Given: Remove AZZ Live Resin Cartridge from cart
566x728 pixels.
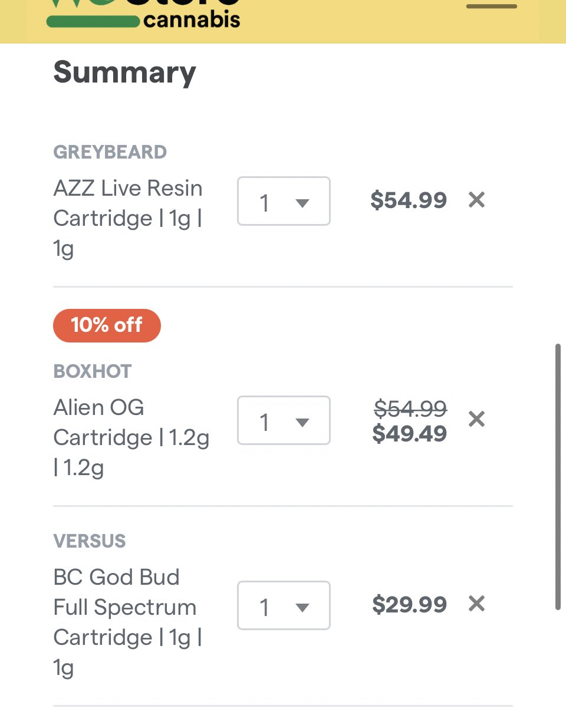Looking at the screenshot, I should 476,200.
